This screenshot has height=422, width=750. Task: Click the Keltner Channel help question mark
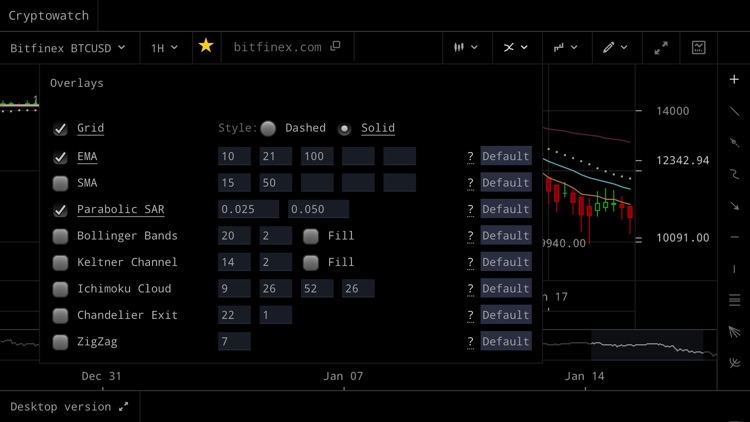click(470, 263)
